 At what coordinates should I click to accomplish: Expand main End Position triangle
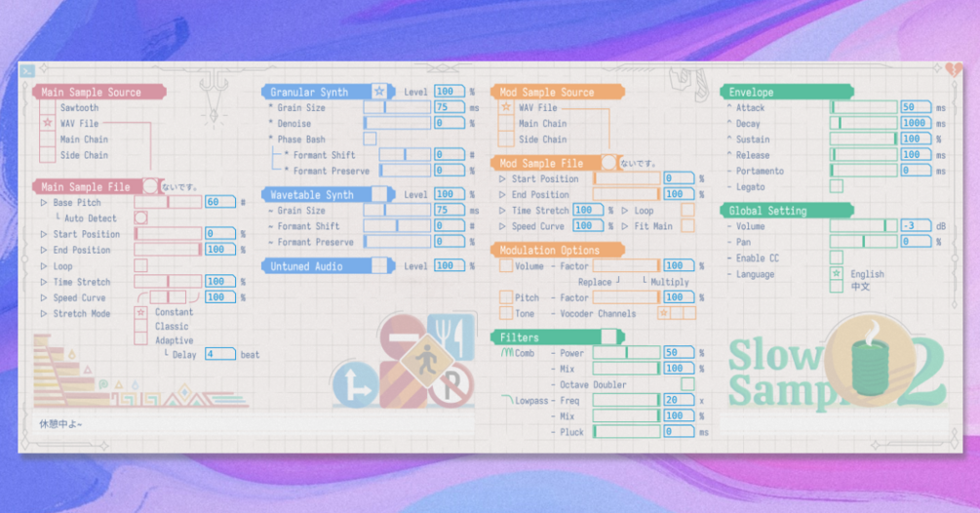(44, 250)
